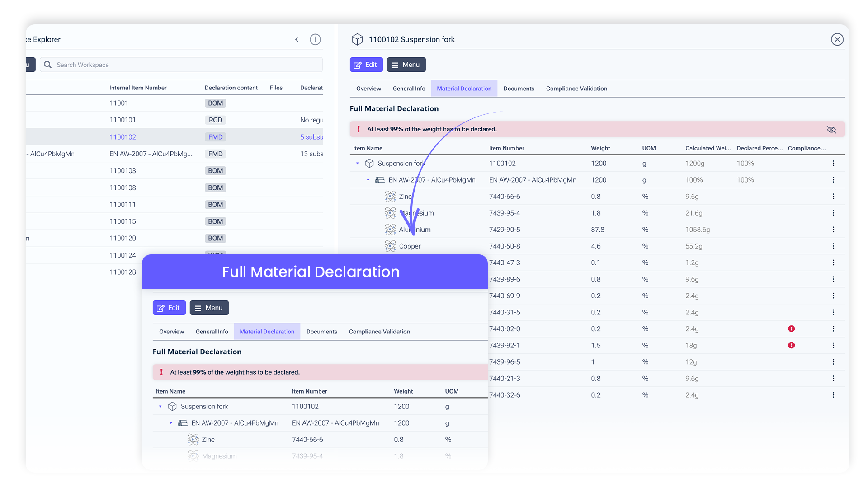The image size is (868, 488).
Task: Click the dark Menu button in the top panel
Action: pos(406,65)
